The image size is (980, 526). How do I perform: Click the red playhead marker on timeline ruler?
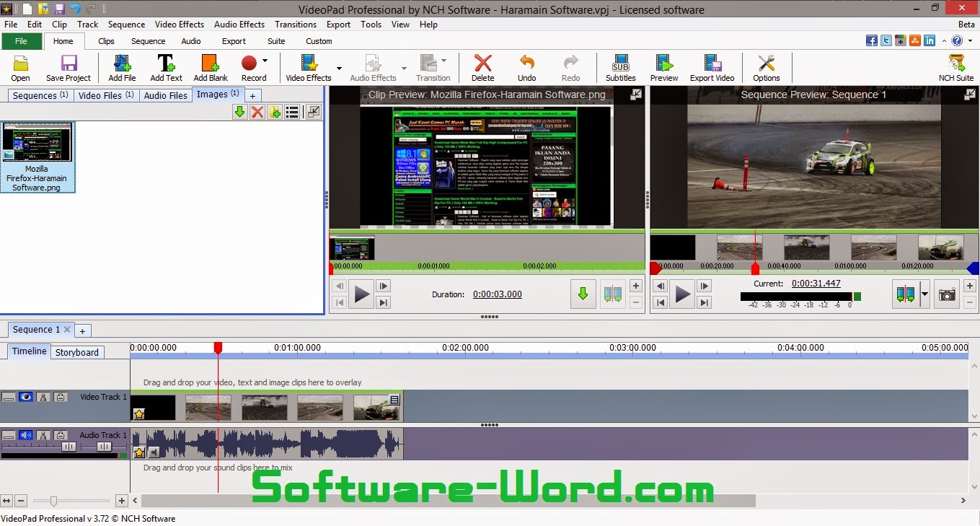218,348
